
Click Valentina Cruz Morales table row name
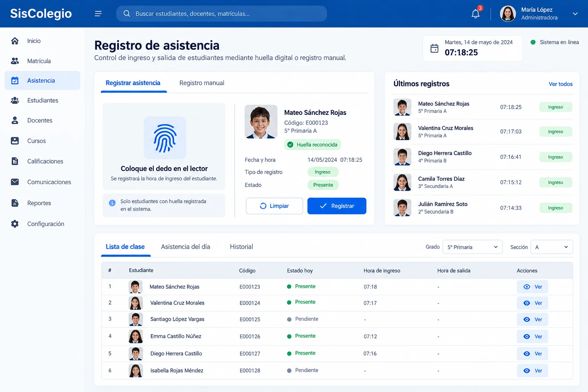177,303
